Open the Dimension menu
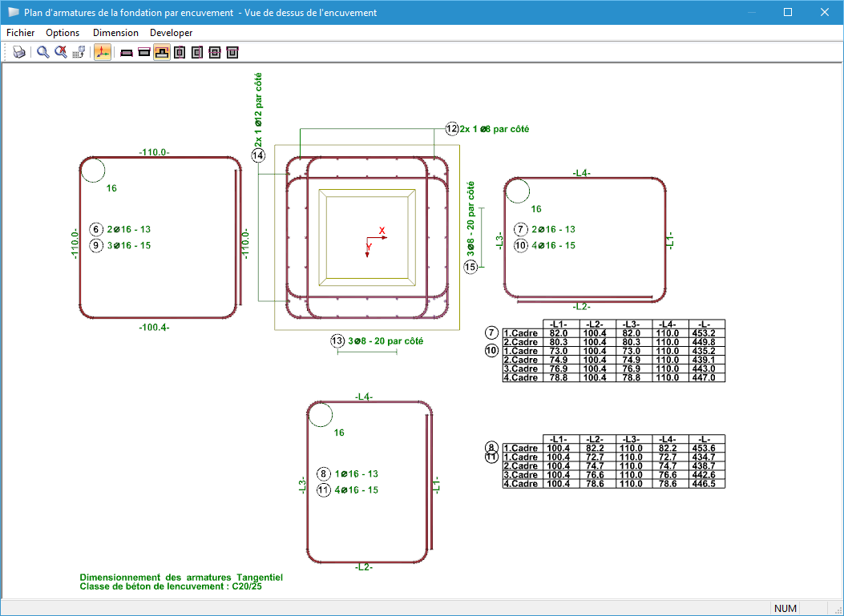The height and width of the screenshot is (616, 844). [x=115, y=33]
